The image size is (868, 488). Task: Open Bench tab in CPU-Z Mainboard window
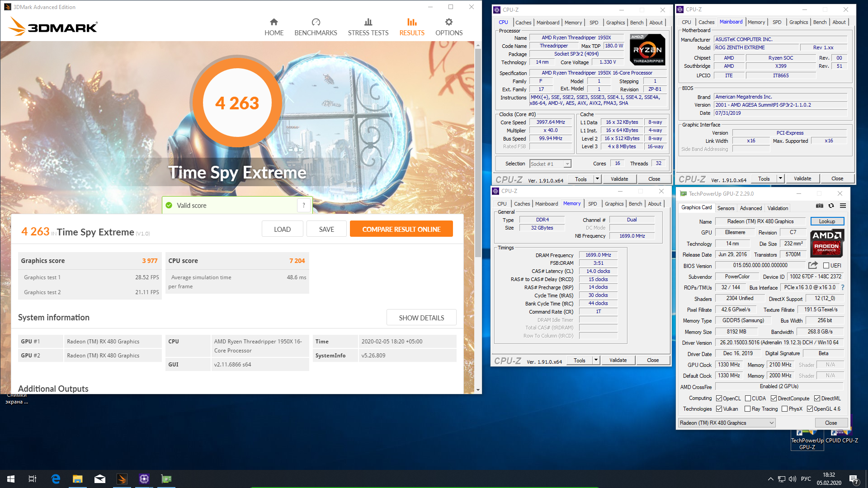click(820, 22)
